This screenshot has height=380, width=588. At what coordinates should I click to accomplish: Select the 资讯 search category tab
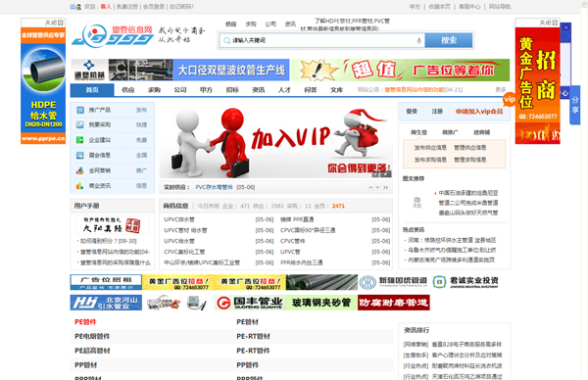(290, 24)
